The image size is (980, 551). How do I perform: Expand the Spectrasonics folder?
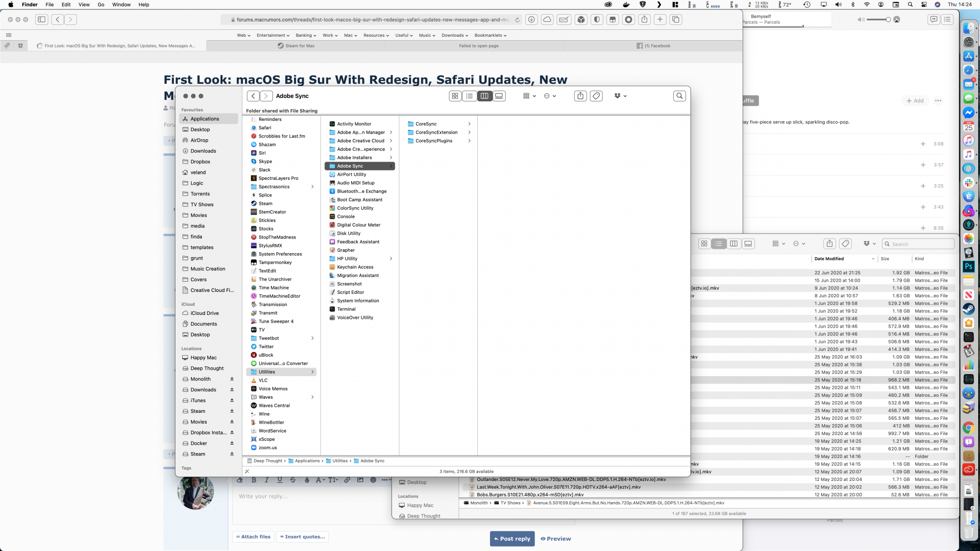point(313,187)
